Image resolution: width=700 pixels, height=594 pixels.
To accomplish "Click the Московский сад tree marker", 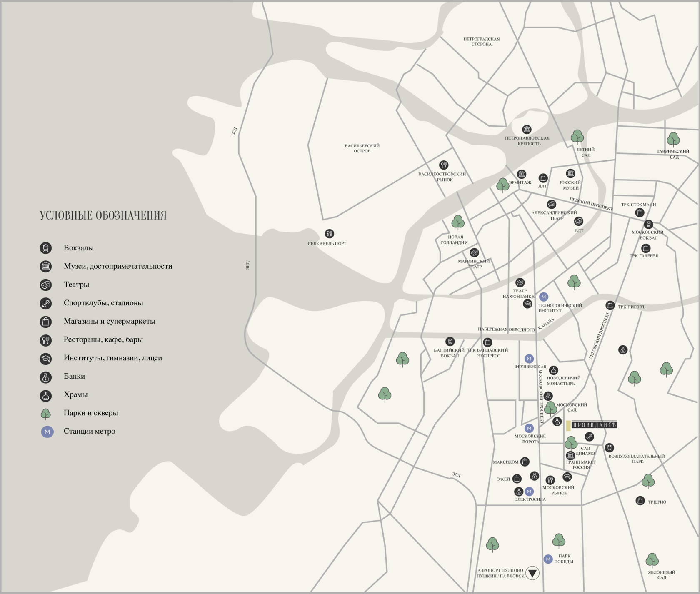I will (x=550, y=409).
